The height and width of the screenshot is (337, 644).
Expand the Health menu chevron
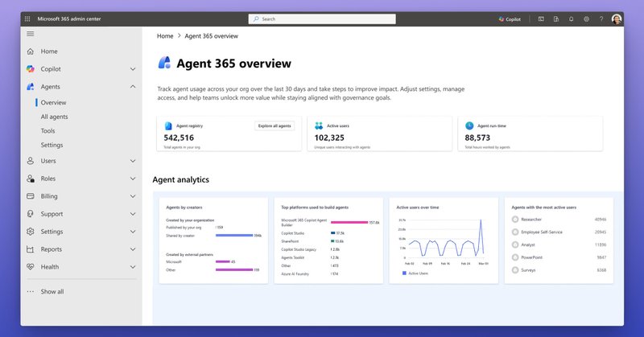point(133,267)
